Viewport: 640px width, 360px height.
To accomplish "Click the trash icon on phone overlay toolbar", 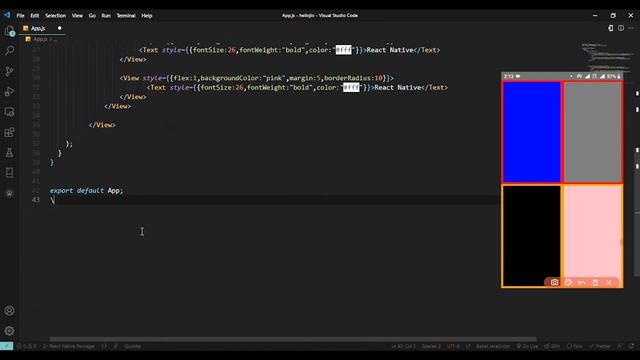I will [595, 282].
